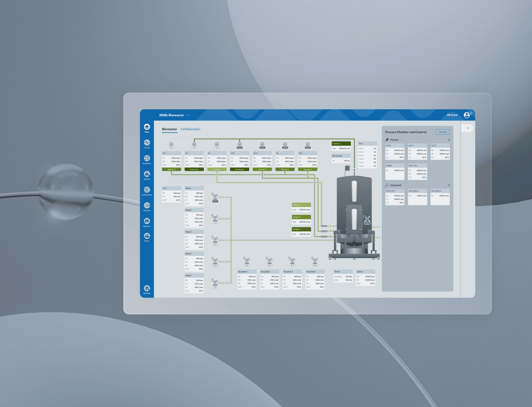Open the 2000L Bioreactor dropdown chevron
The width and height of the screenshot is (532, 407).
[x=188, y=115]
